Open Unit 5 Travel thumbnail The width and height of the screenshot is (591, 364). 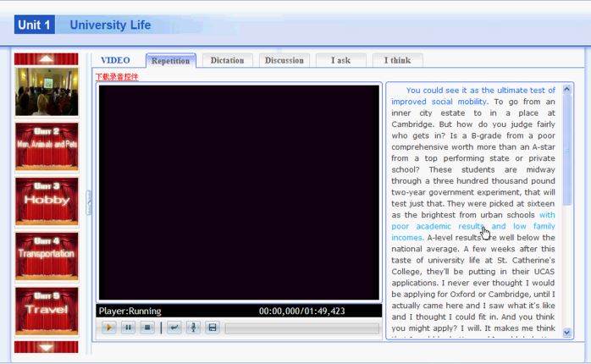(x=47, y=311)
